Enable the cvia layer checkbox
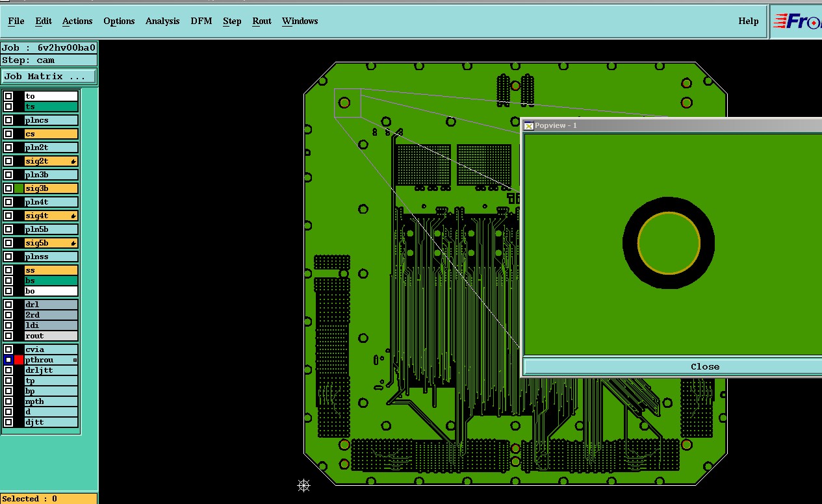822x504 pixels. point(8,349)
